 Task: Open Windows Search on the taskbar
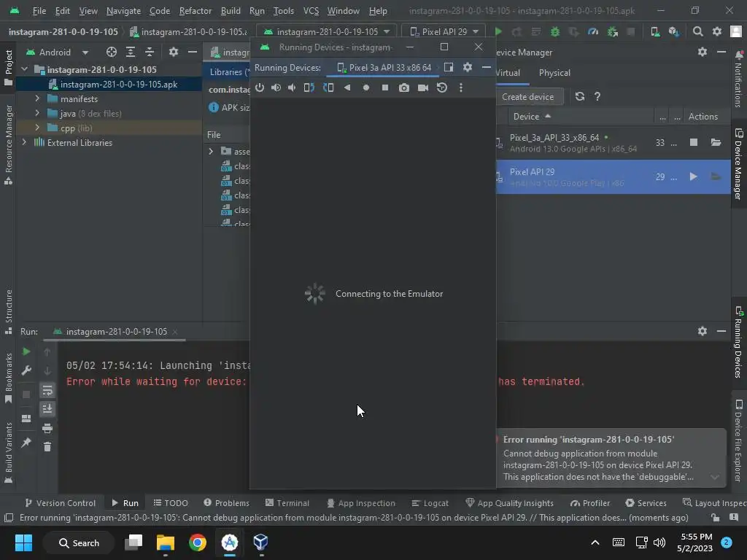tap(79, 542)
